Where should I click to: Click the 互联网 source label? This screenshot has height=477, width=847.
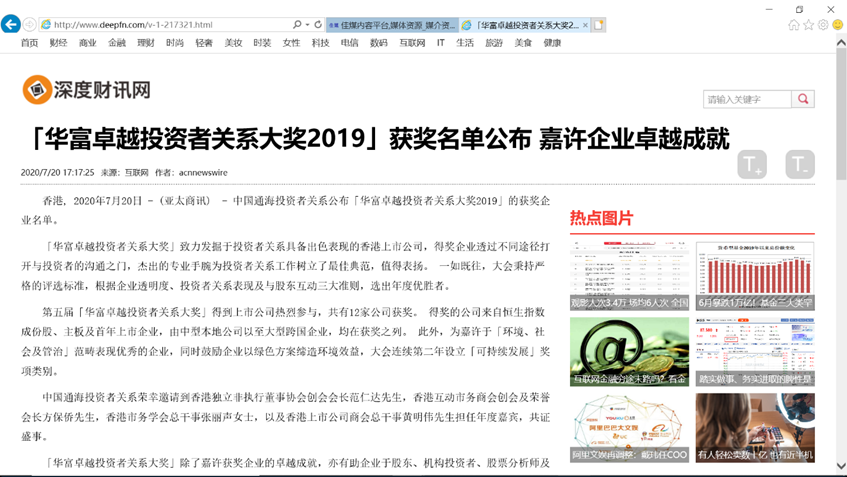coord(137,172)
